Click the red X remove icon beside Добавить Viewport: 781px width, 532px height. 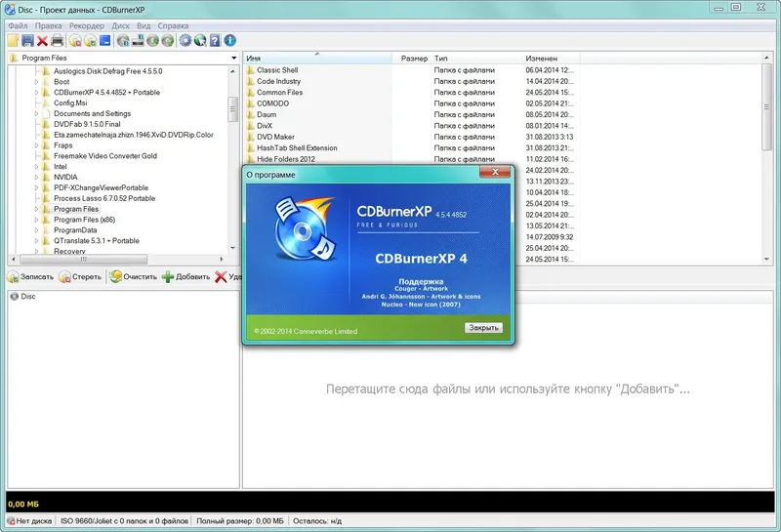pyautogui.click(x=221, y=277)
